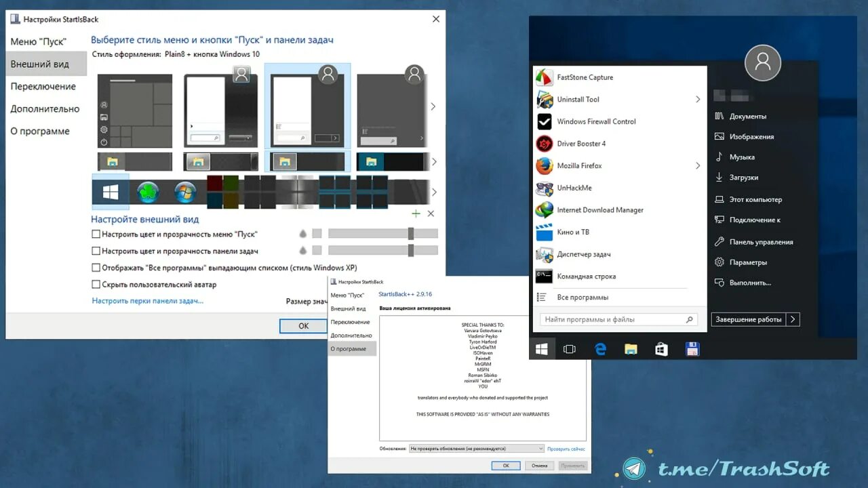Screen dimensions: 868x488
Task: Open Загрузки from the start menu right pane
Action: [736, 178]
